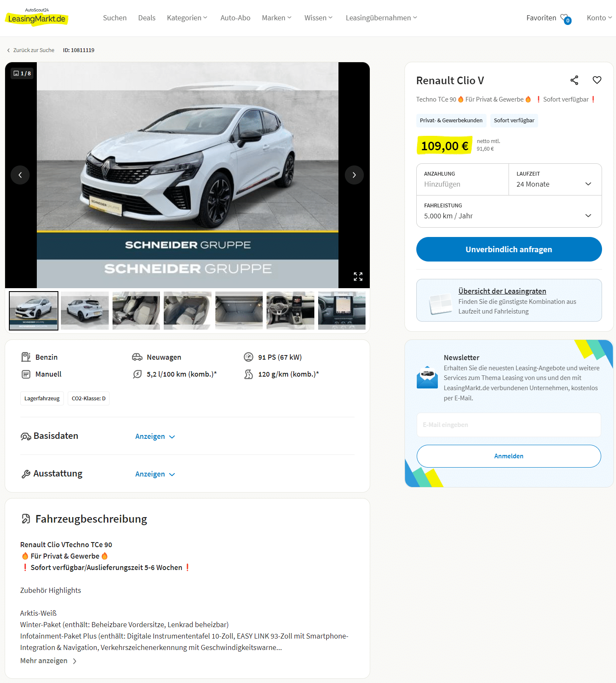This screenshot has width=616, height=683.
Task: Click the Anmelden newsletter button
Action: [x=509, y=456]
